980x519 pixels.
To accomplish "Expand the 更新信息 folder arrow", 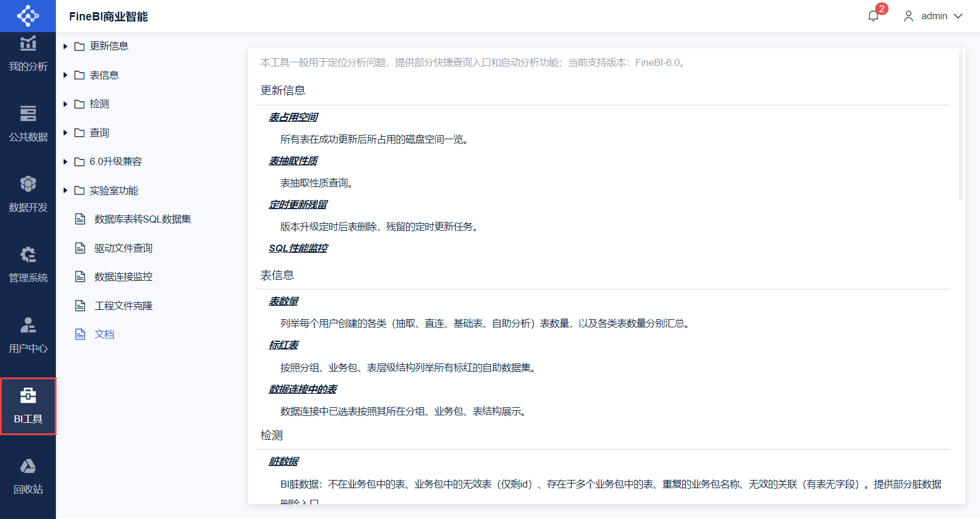I will pyautogui.click(x=65, y=46).
